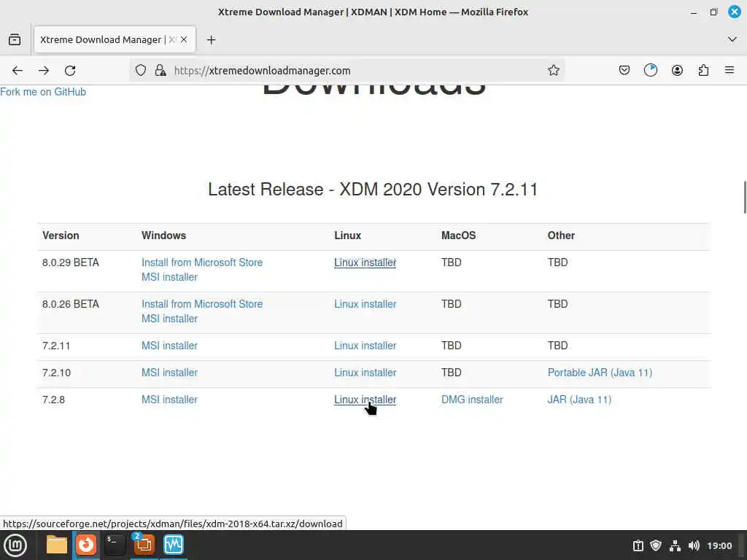This screenshot has width=747, height=560.
Task: Select the 'Version' column header text
Action: [x=61, y=236]
